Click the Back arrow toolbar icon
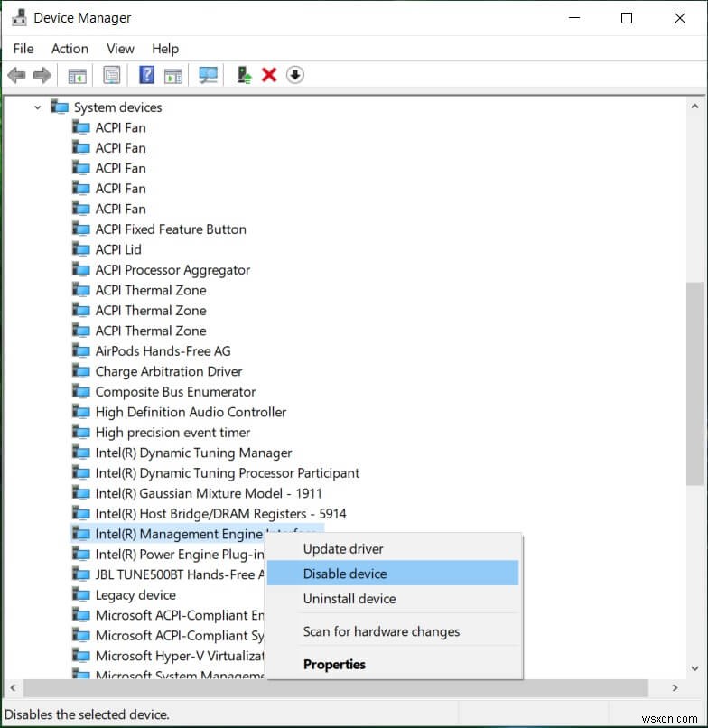This screenshot has width=708, height=728. [17, 75]
